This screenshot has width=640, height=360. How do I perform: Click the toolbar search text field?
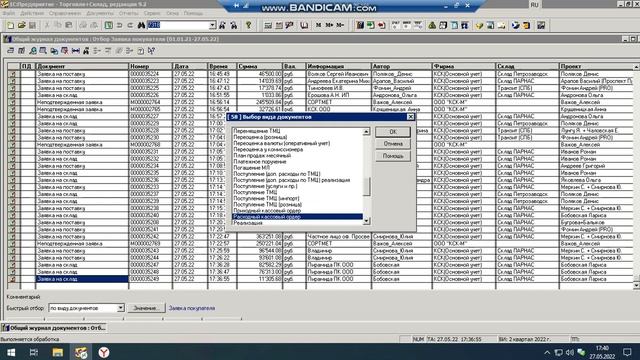point(178,25)
